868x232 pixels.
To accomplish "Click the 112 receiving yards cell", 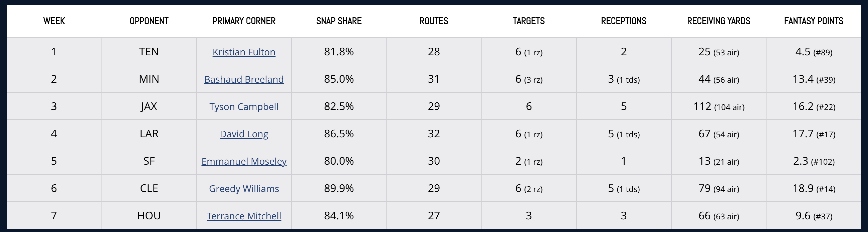I will click(718, 107).
